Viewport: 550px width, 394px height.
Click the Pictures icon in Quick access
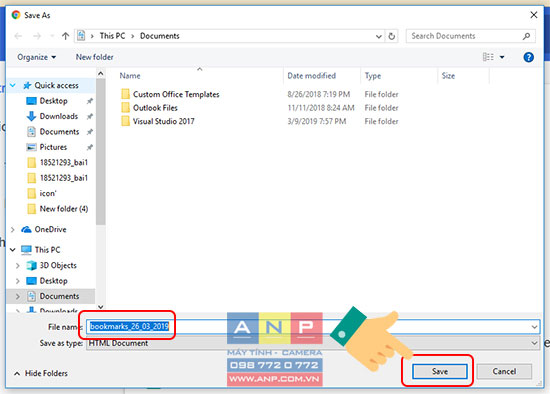[x=31, y=147]
